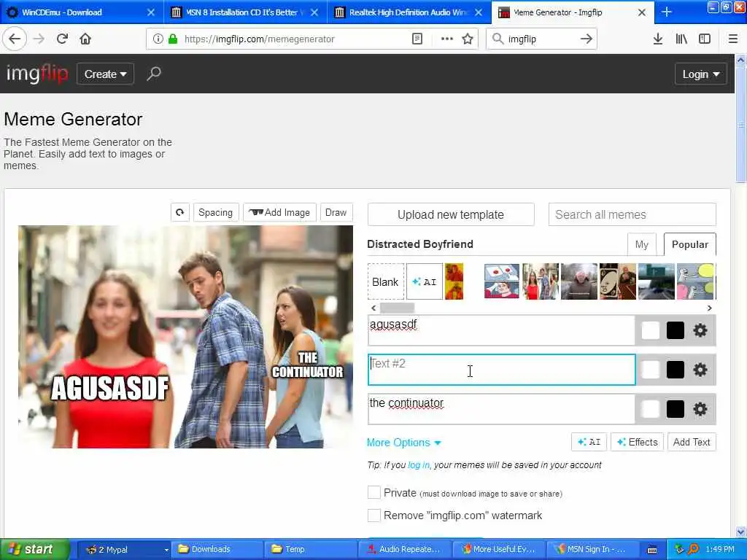
Task: Click the Add Text button
Action: coord(692,442)
